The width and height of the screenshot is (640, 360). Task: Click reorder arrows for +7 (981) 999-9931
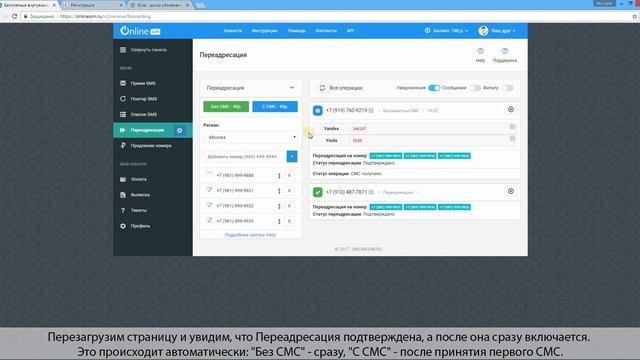279,191
